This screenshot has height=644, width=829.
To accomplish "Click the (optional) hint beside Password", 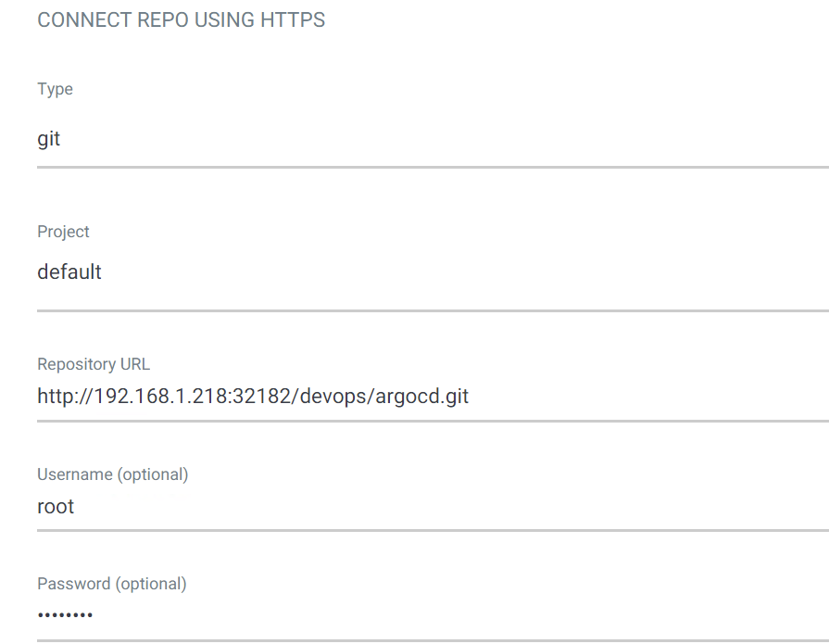I will pyautogui.click(x=150, y=584).
